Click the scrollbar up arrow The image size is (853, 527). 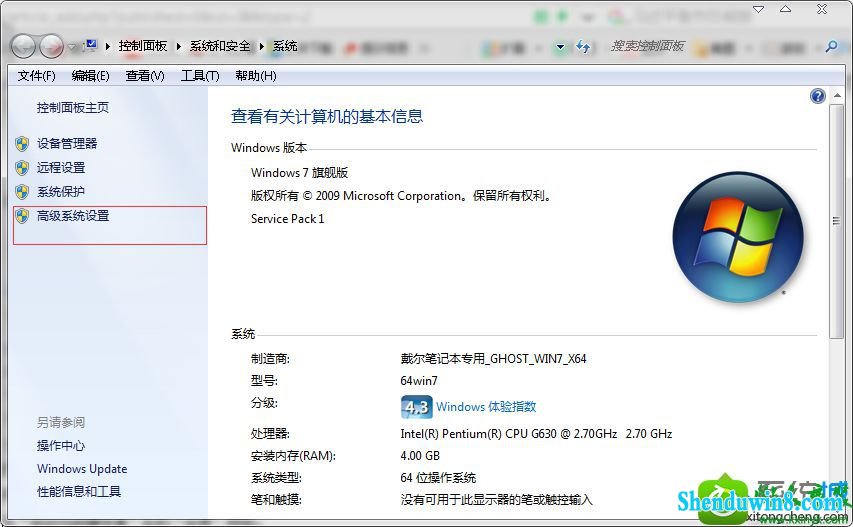tap(837, 96)
